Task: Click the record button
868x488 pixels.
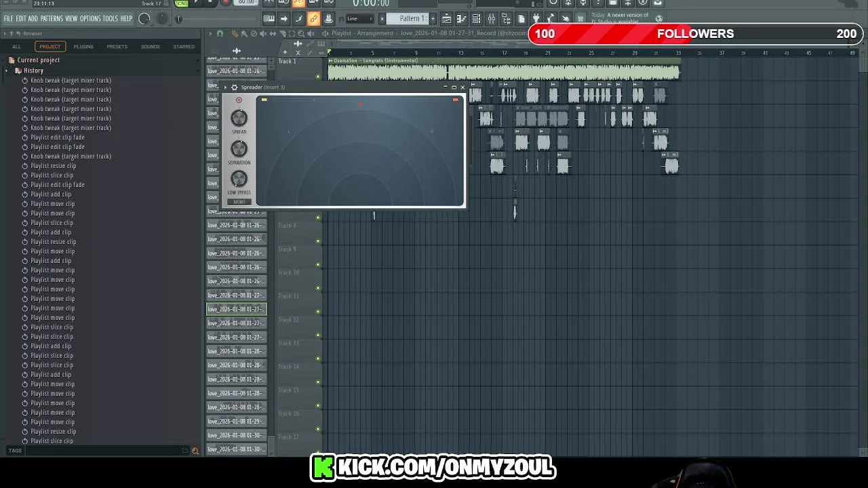Action: pyautogui.click(x=225, y=2)
